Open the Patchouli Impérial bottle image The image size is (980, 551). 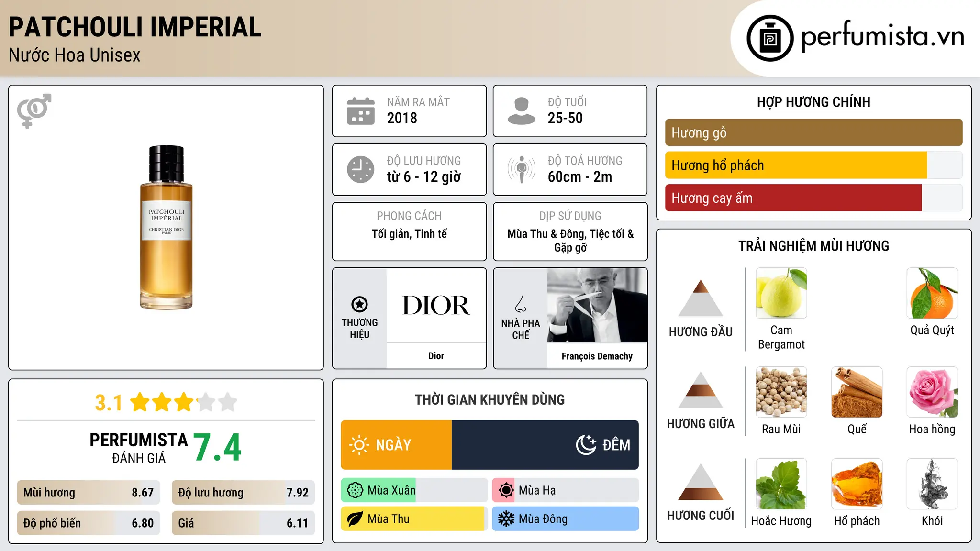166,227
